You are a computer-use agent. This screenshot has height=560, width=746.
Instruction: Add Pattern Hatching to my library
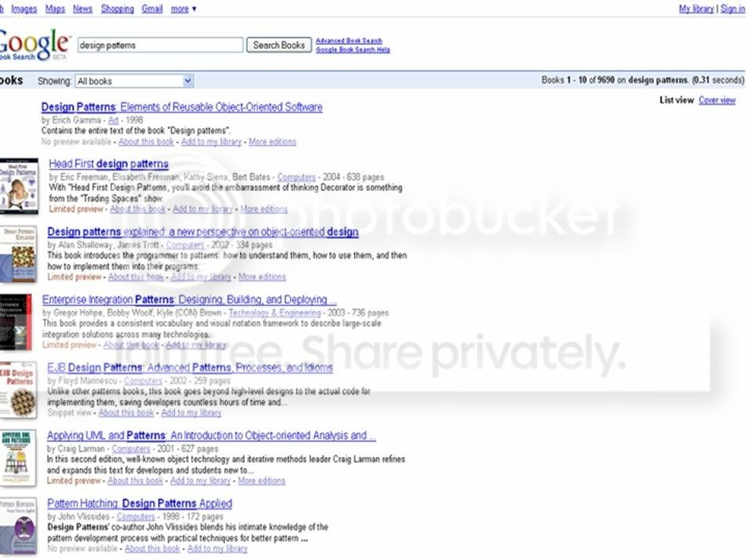coord(218,548)
